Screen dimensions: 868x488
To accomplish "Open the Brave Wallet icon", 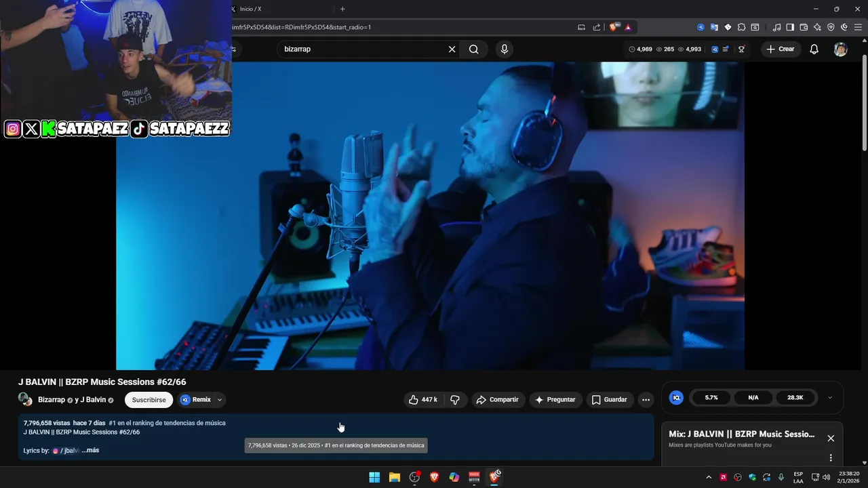I will tap(804, 27).
